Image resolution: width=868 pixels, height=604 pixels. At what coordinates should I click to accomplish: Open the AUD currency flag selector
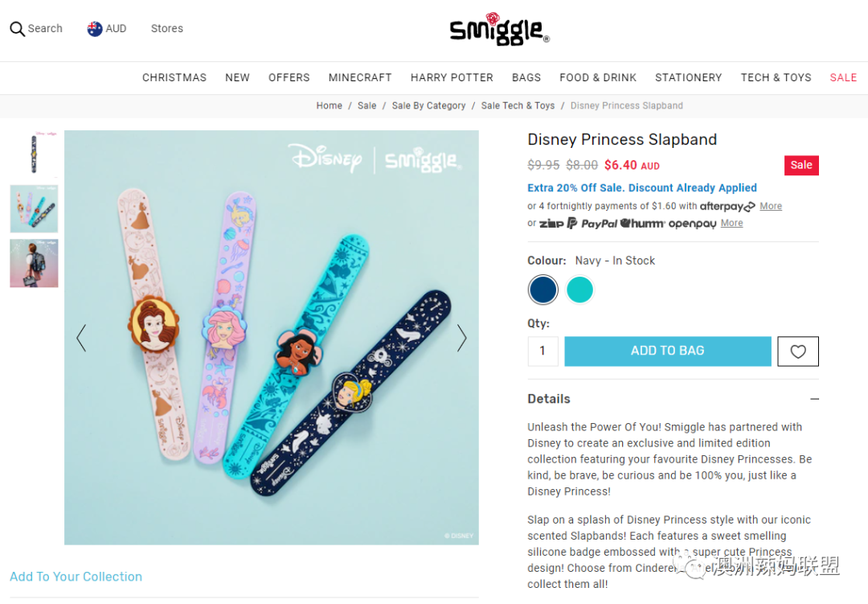(95, 29)
